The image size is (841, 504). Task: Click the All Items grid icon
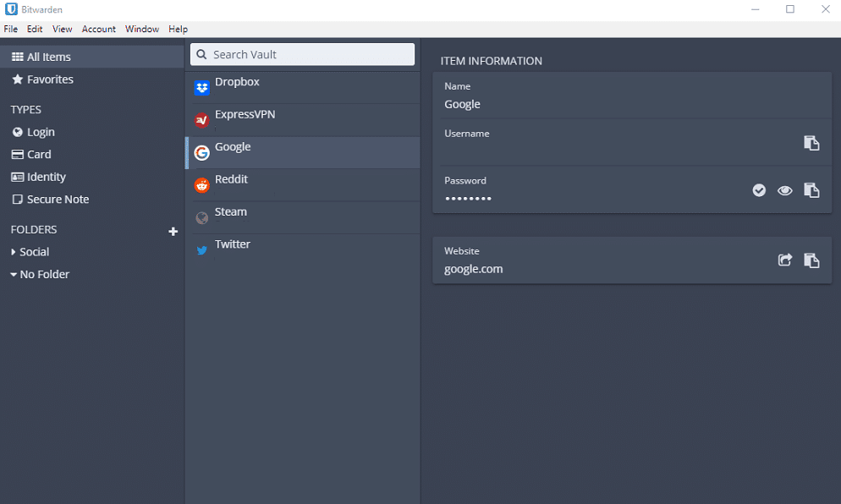pyautogui.click(x=17, y=57)
